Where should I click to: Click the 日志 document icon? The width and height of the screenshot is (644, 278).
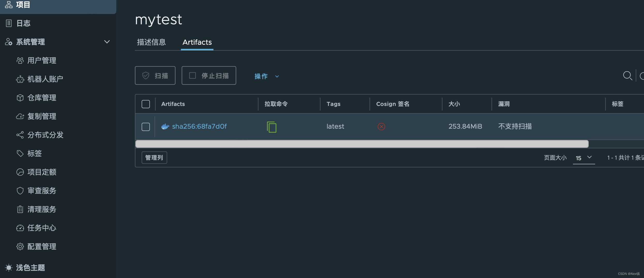point(9,23)
